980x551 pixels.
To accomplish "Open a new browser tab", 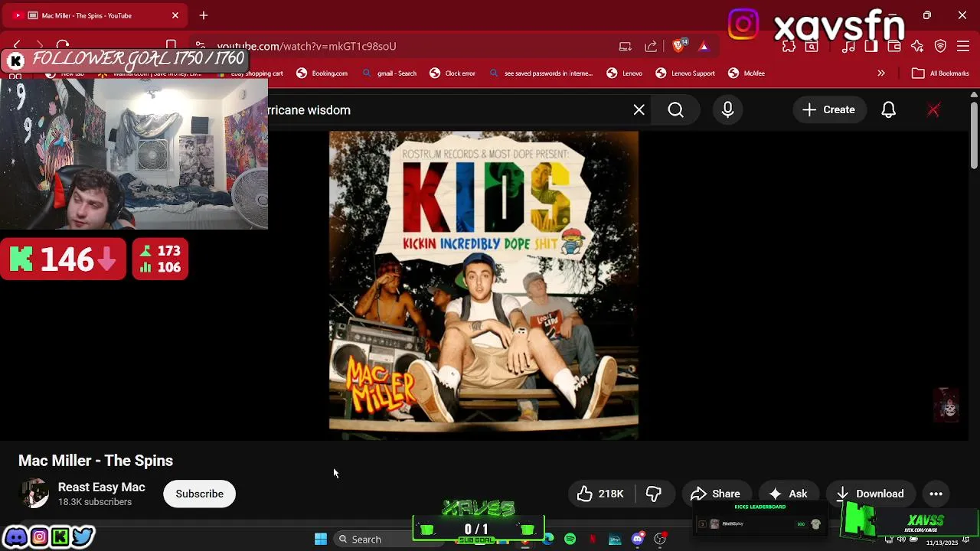I will point(204,15).
